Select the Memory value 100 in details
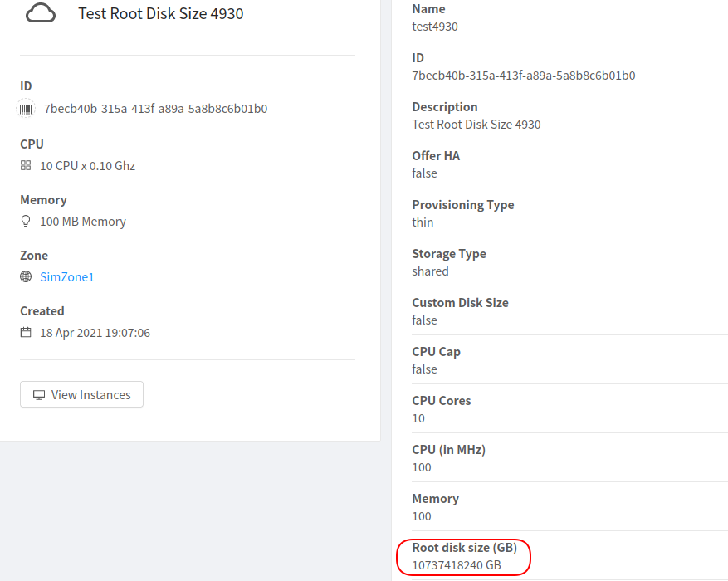Screen dimensions: 728x581 tap(422, 516)
